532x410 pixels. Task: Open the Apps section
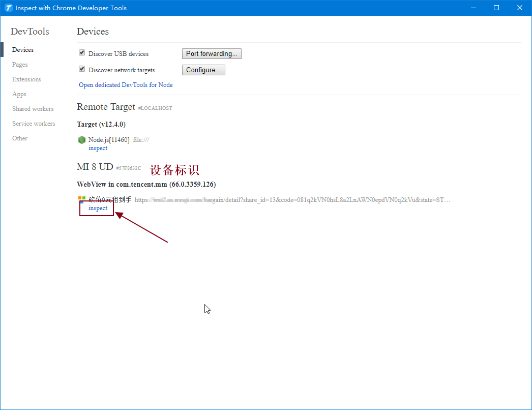tap(19, 94)
